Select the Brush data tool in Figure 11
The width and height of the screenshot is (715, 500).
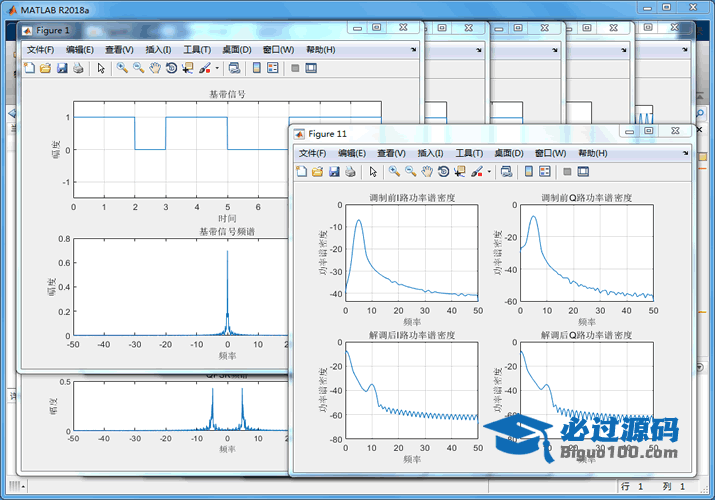477,172
